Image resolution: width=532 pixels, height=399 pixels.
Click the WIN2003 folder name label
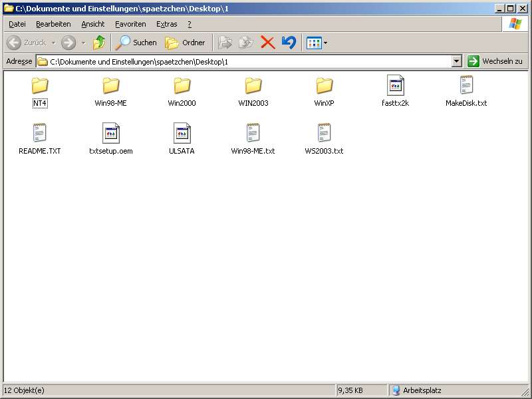(253, 103)
